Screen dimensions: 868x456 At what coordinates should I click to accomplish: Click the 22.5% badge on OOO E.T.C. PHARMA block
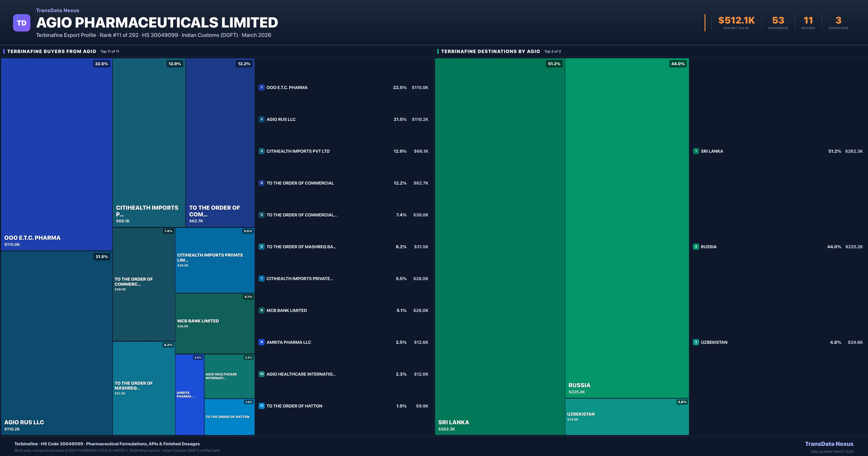point(101,64)
